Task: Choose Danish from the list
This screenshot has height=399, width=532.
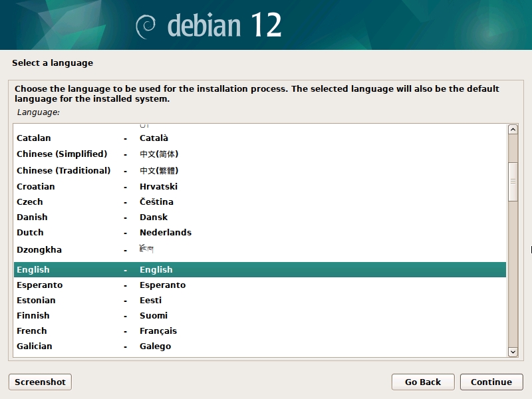Action: 32,217
